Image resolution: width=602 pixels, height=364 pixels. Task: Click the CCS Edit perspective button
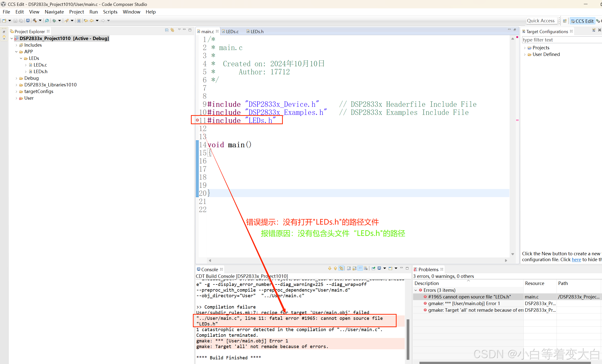[582, 21]
